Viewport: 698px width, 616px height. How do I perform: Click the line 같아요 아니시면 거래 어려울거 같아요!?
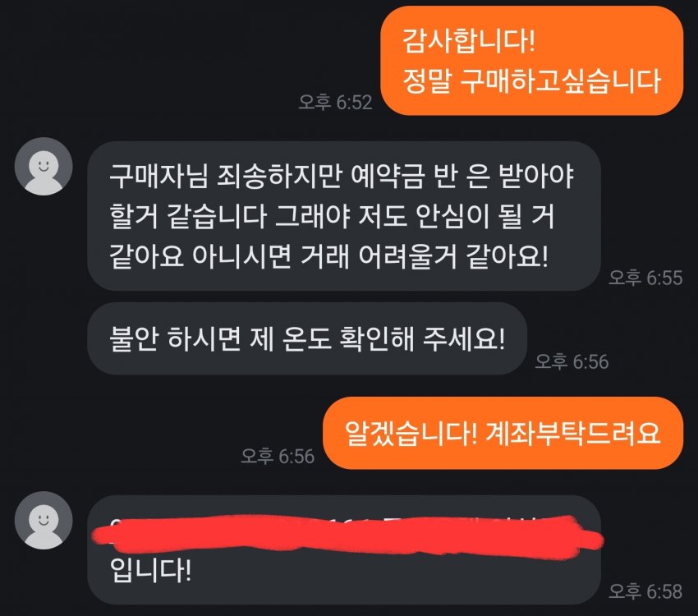click(328, 256)
